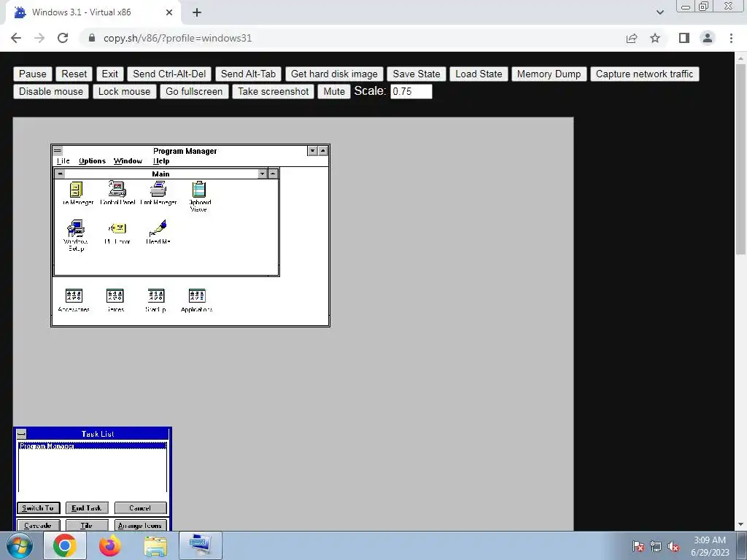The image size is (747, 560).
Task: Reload the v86 page
Action: point(63,38)
